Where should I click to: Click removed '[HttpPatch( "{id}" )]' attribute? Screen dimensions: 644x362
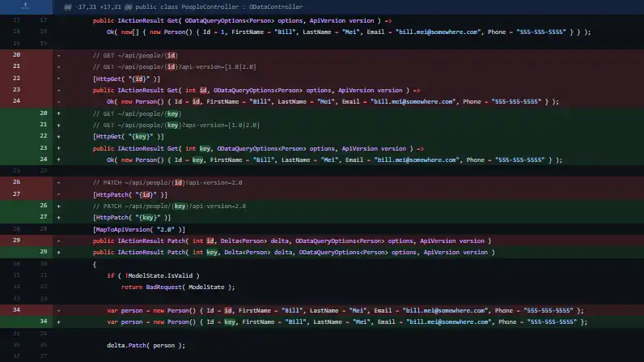(x=129, y=194)
